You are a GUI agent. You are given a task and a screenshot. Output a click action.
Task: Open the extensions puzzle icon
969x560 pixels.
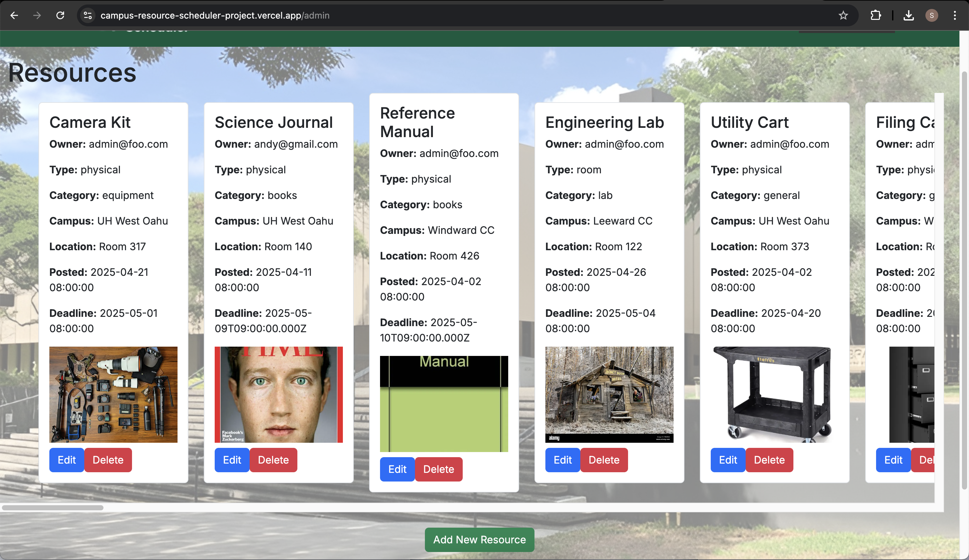pyautogui.click(x=875, y=15)
